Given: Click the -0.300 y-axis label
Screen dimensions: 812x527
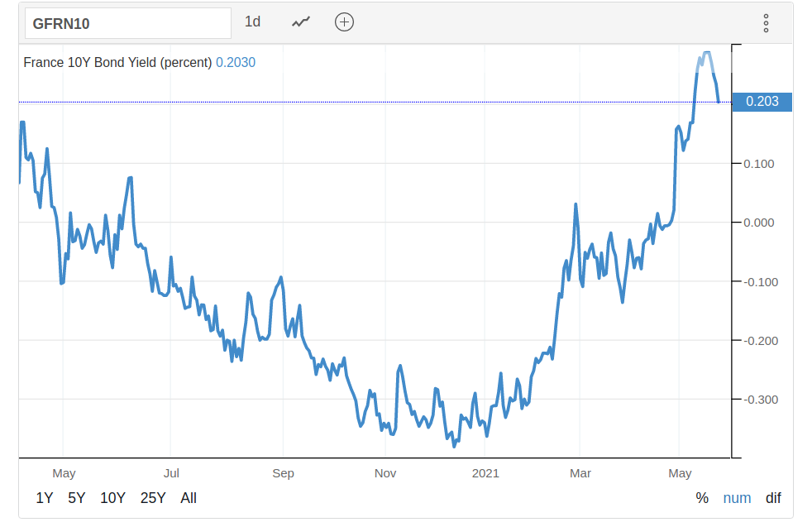Looking at the screenshot, I should pos(761,400).
